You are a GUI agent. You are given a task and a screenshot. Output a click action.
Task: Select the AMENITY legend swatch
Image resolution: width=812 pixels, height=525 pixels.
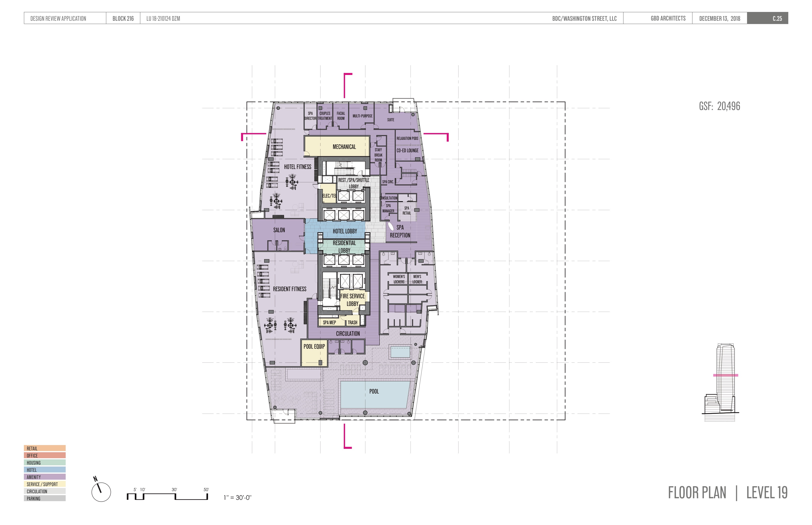(45, 477)
